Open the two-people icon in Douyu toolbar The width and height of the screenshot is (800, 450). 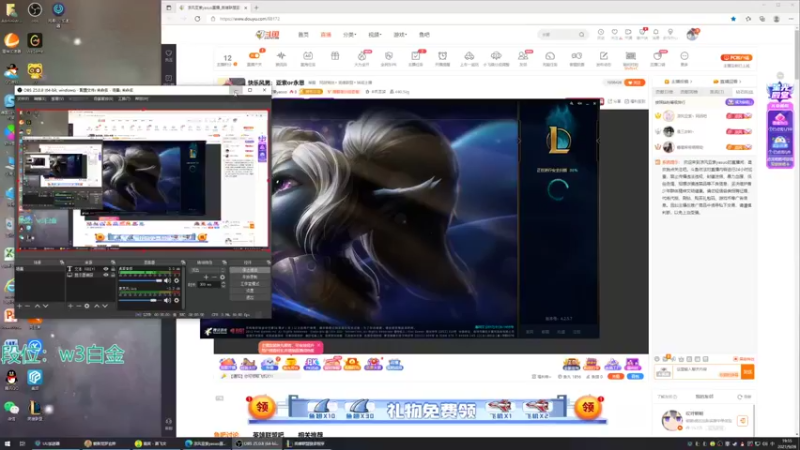point(522,56)
